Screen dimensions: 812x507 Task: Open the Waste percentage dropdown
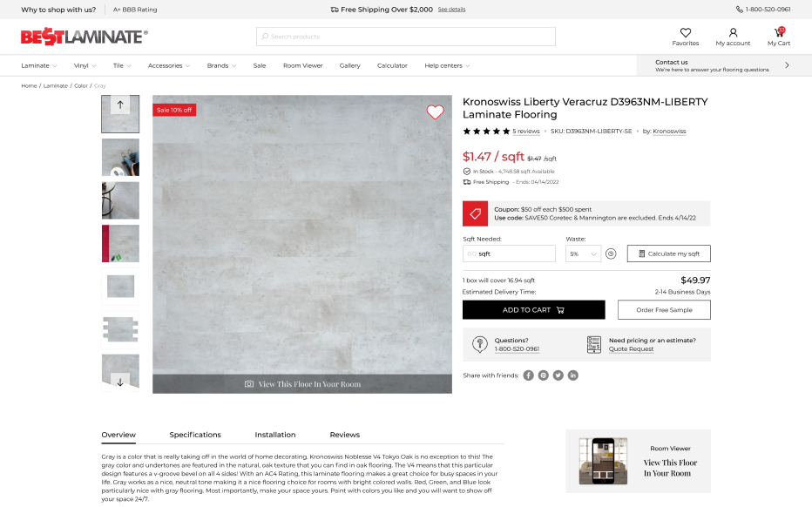coord(583,253)
